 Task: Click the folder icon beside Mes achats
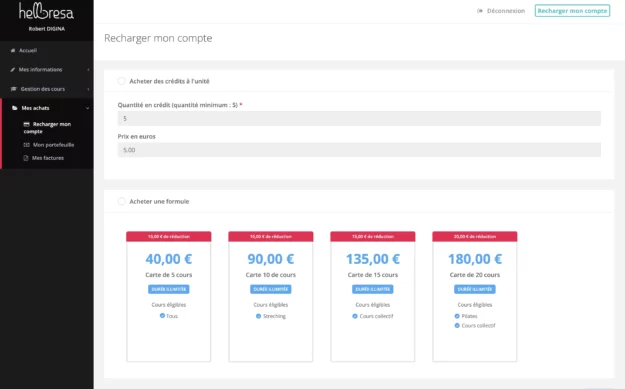[15, 108]
